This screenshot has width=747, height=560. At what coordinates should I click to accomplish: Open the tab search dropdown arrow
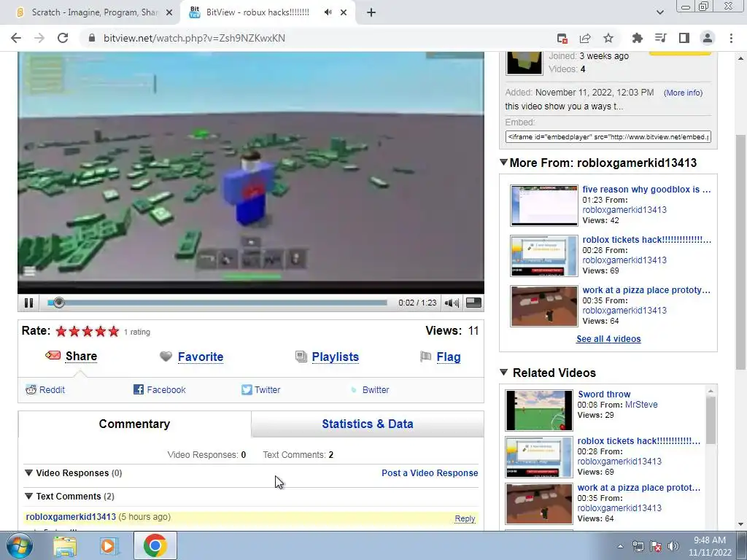click(659, 12)
